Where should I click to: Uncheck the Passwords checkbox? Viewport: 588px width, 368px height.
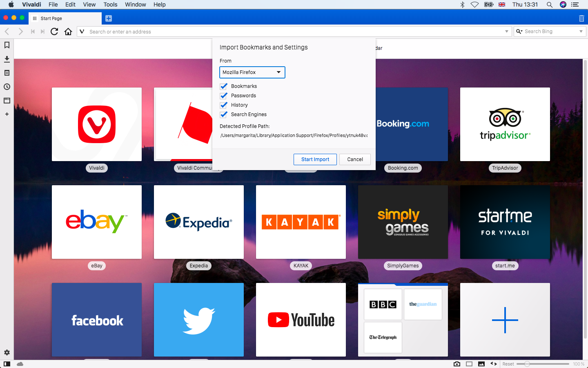tap(224, 96)
